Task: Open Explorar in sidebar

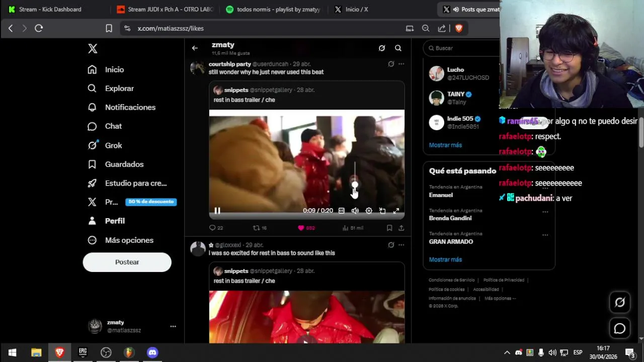Action: (111, 88)
